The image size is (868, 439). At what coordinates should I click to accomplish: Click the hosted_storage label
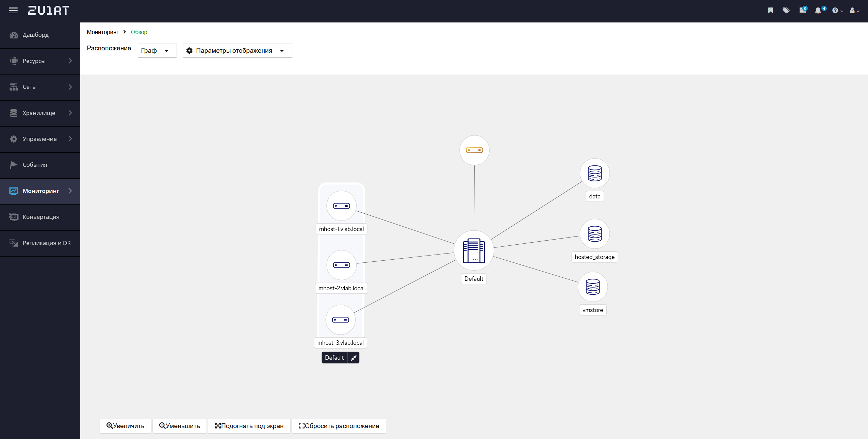coord(595,257)
